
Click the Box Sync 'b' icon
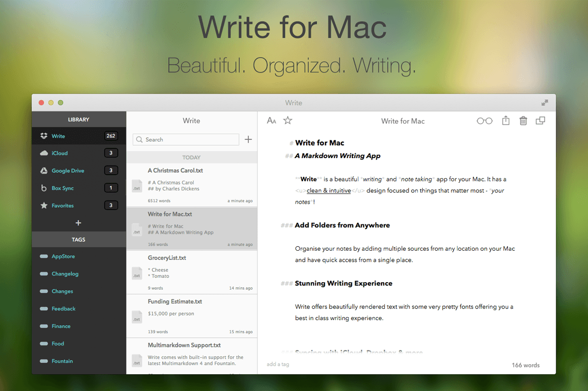[44, 188]
